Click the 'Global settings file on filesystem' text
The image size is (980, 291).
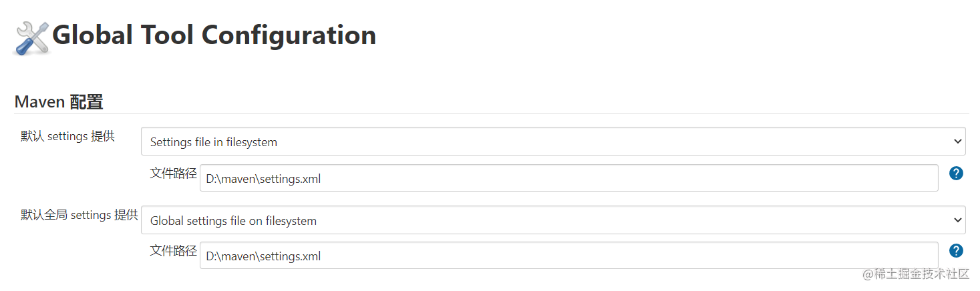pyautogui.click(x=233, y=221)
